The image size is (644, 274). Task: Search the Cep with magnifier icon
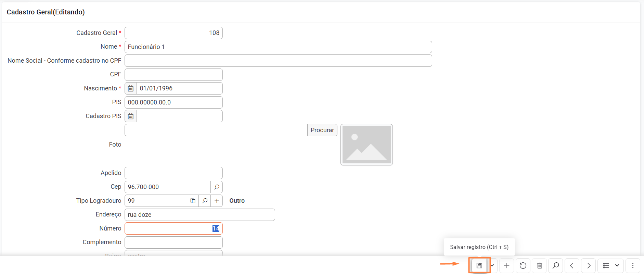pos(217,187)
